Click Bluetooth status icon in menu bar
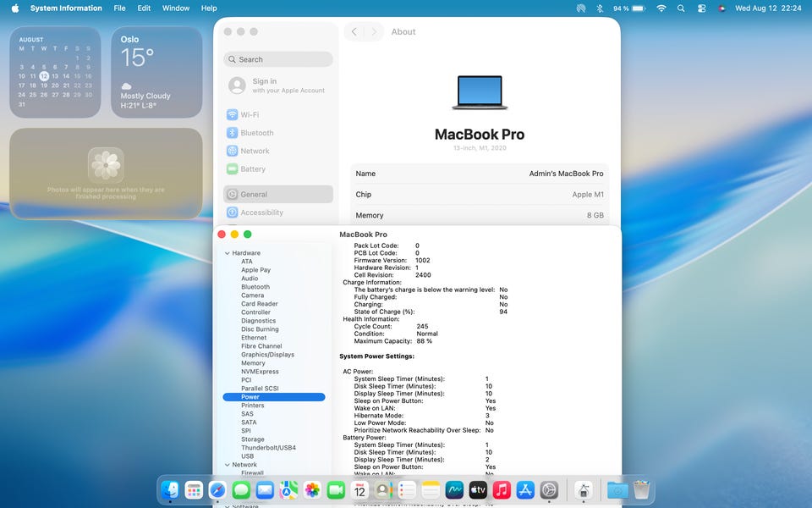This screenshot has width=812, height=508. (x=600, y=8)
